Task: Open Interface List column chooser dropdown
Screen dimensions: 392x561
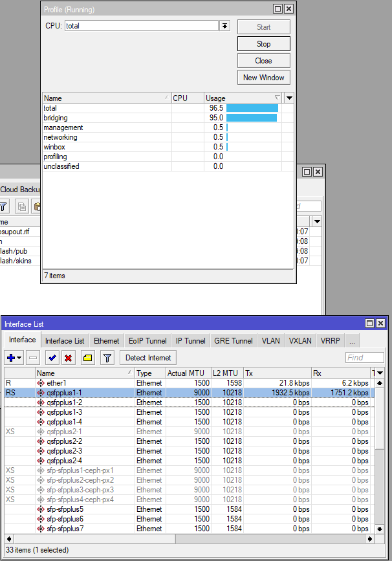Action: [x=380, y=373]
